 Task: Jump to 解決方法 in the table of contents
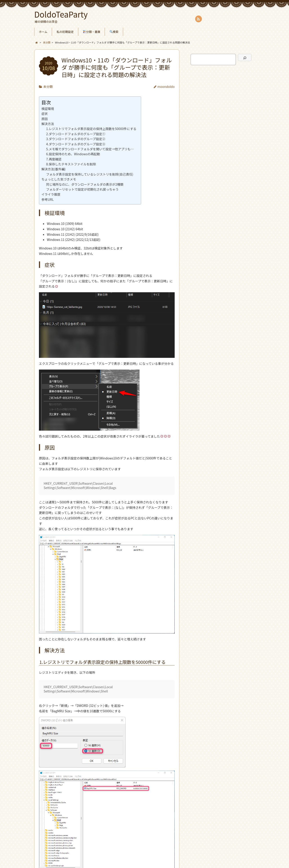pyautogui.click(x=47, y=124)
